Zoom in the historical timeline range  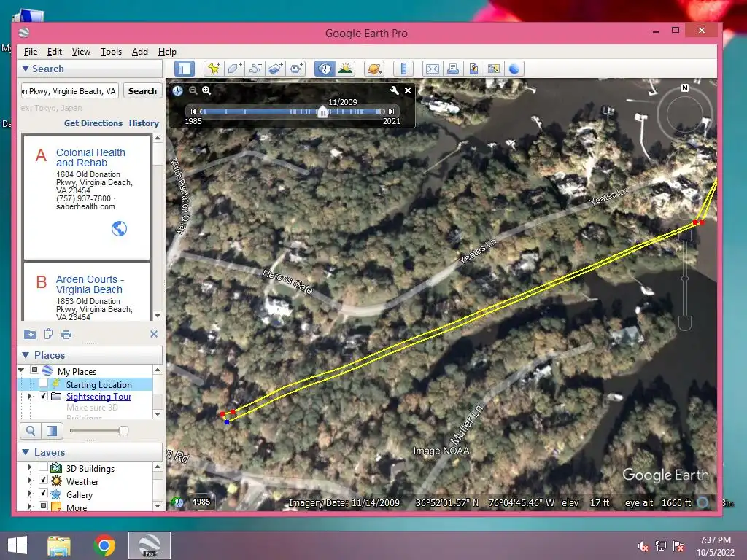206,90
